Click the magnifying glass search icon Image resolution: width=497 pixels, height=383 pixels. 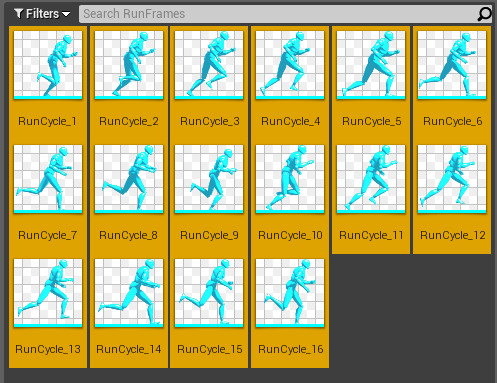tap(484, 14)
